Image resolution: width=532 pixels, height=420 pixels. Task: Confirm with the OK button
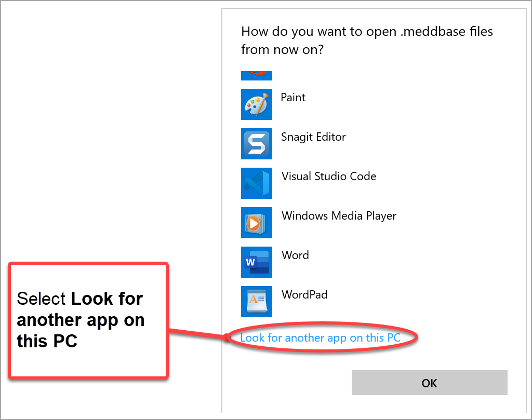click(x=430, y=383)
